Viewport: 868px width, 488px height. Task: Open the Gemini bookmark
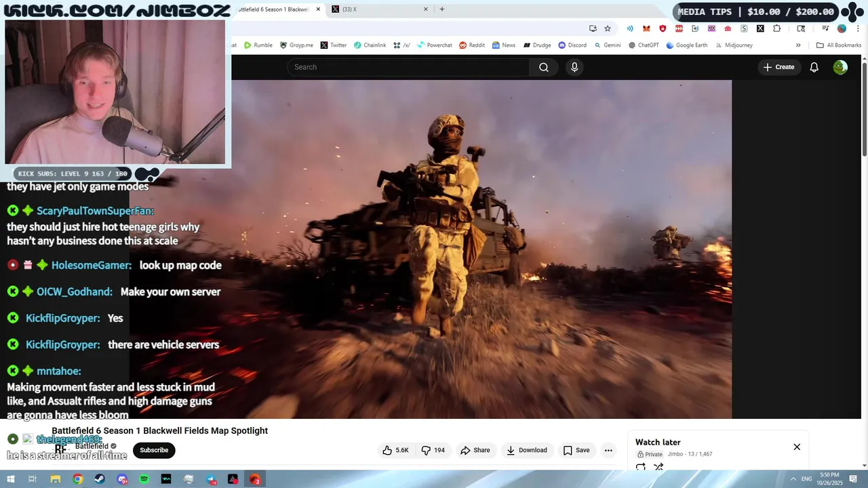[607, 45]
